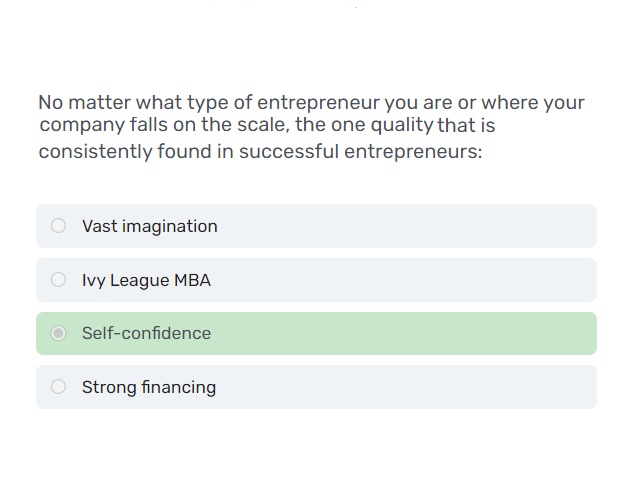Click the 'Strong financing' answer text
636x494 pixels.
(x=148, y=387)
